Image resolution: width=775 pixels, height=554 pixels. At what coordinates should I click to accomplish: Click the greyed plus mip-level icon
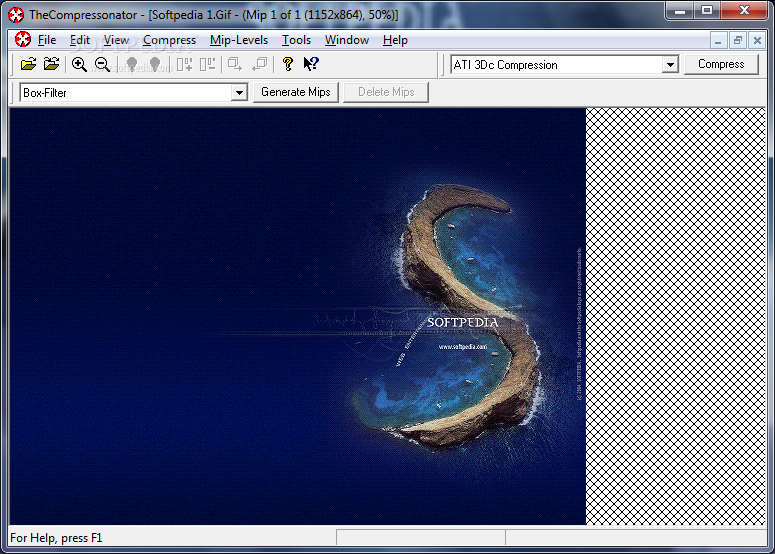tap(184, 64)
